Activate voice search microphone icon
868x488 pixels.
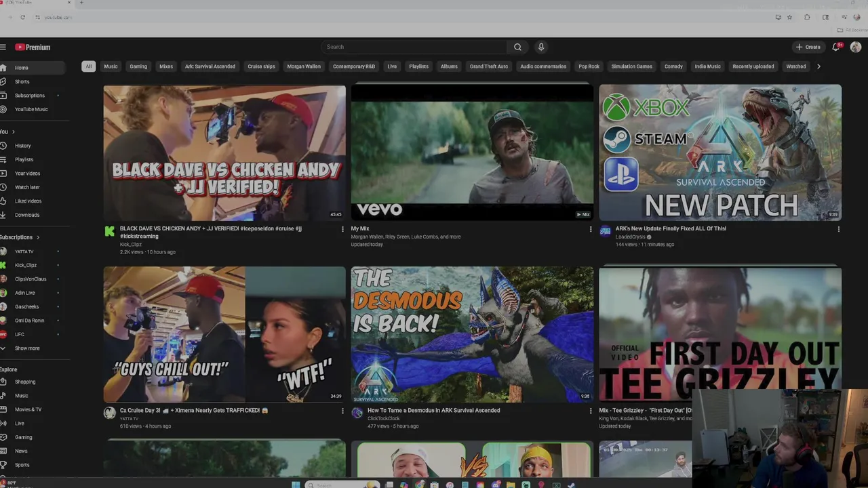tap(540, 47)
